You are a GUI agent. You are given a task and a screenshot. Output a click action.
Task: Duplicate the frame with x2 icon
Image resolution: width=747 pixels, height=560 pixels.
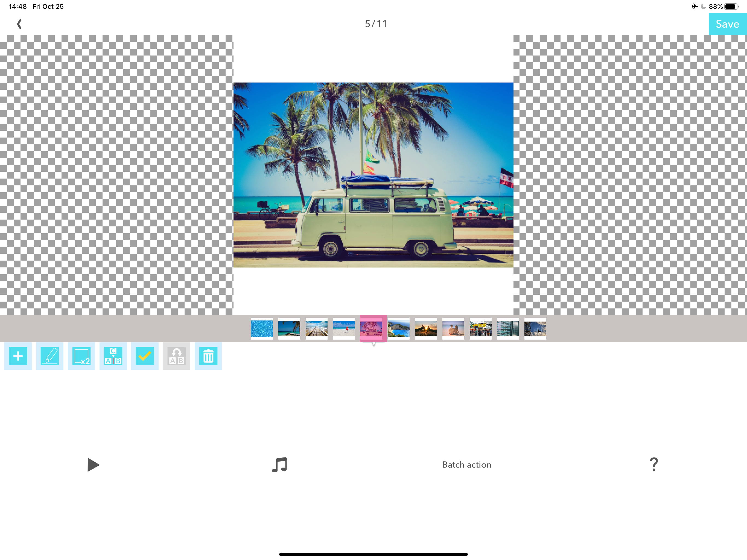(81, 356)
